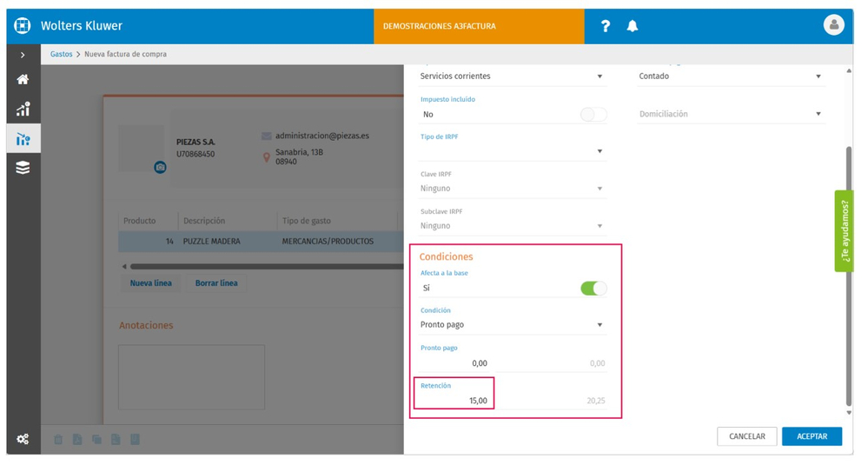Open the user profile avatar
The width and height of the screenshot is (868, 465).
pyautogui.click(x=833, y=25)
